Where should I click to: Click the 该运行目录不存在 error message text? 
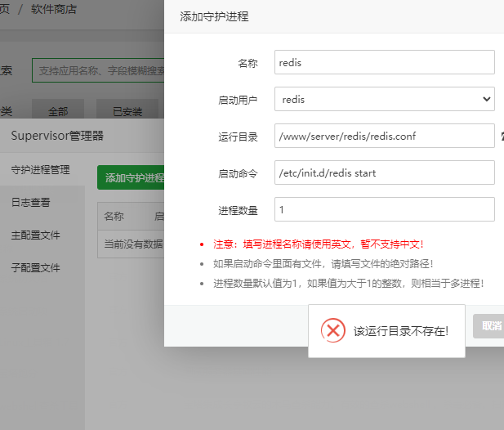400,331
